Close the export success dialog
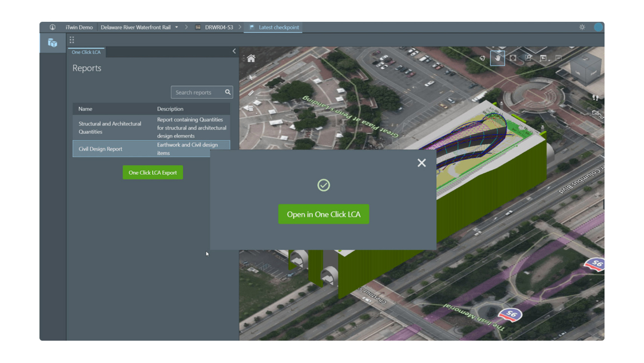Screen dimensions: 644x363 coord(422,163)
